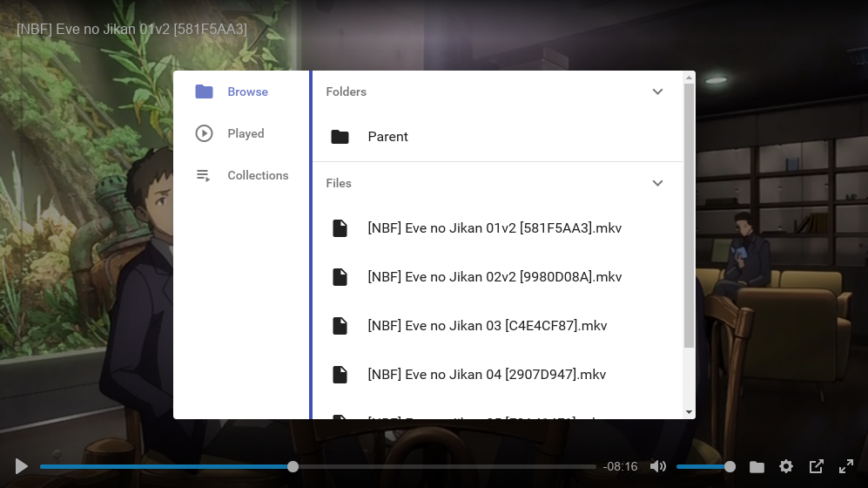Mute audio with the speaker icon
Image resolution: width=868 pixels, height=488 pixels.
[x=657, y=466]
